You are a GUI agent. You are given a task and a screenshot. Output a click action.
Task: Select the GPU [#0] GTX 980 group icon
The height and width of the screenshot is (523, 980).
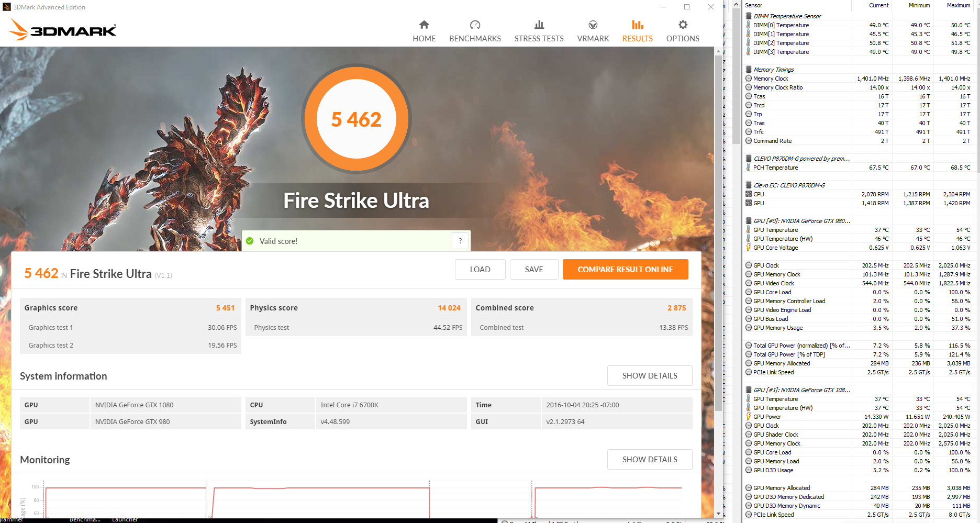point(749,221)
